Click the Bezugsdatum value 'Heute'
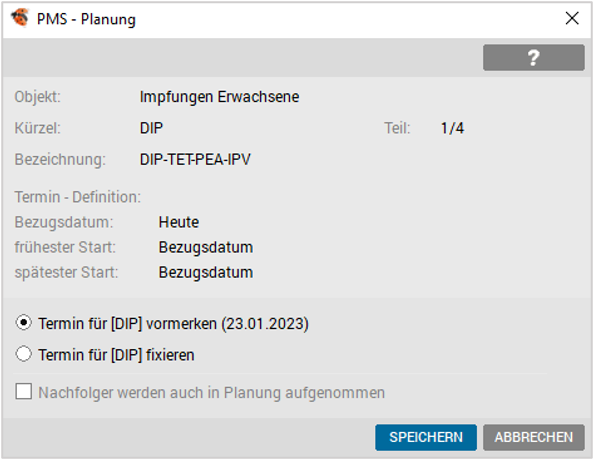This screenshot has height=460, width=594. 178,222
